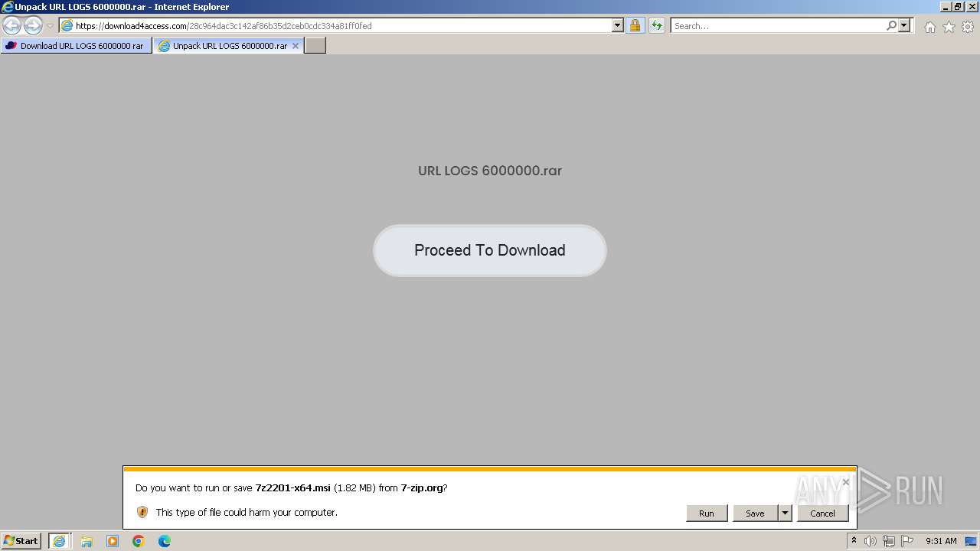Viewport: 980px width, 551px height.
Task: Run the 7z2201-x64.msi download
Action: click(x=707, y=514)
